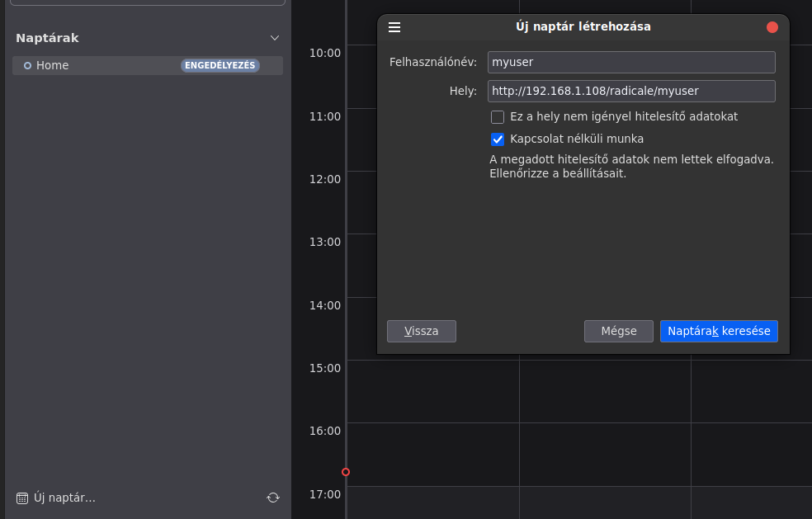Click the Mégse button
This screenshot has width=812, height=519.
(618, 331)
